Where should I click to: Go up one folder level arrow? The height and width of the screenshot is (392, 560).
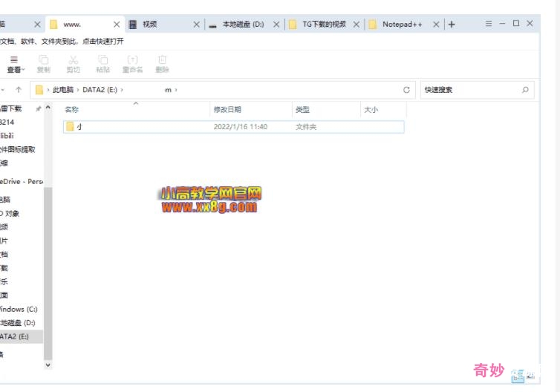click(19, 90)
